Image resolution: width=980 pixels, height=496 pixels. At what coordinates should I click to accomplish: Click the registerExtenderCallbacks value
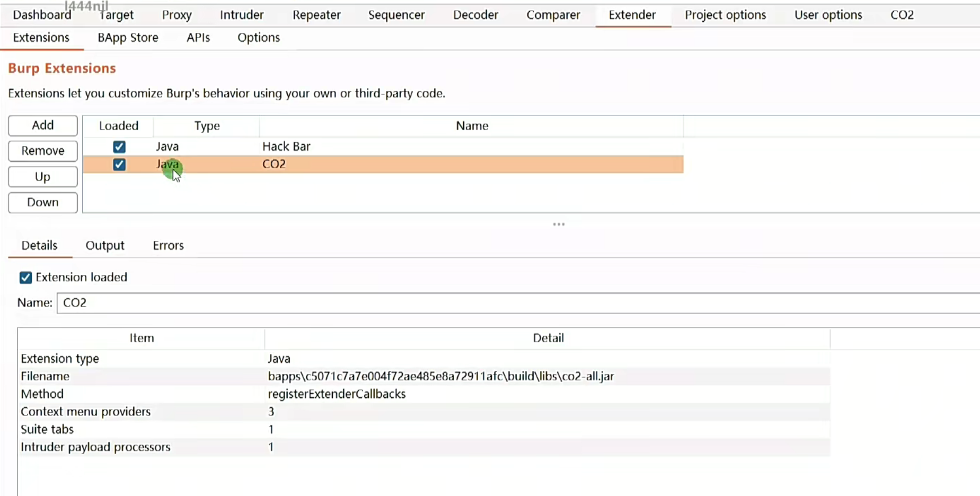click(x=337, y=394)
